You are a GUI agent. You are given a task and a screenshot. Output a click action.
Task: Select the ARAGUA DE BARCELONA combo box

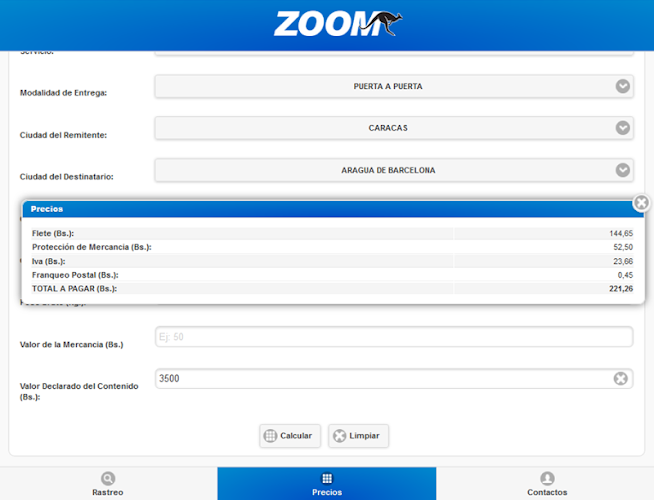click(394, 170)
